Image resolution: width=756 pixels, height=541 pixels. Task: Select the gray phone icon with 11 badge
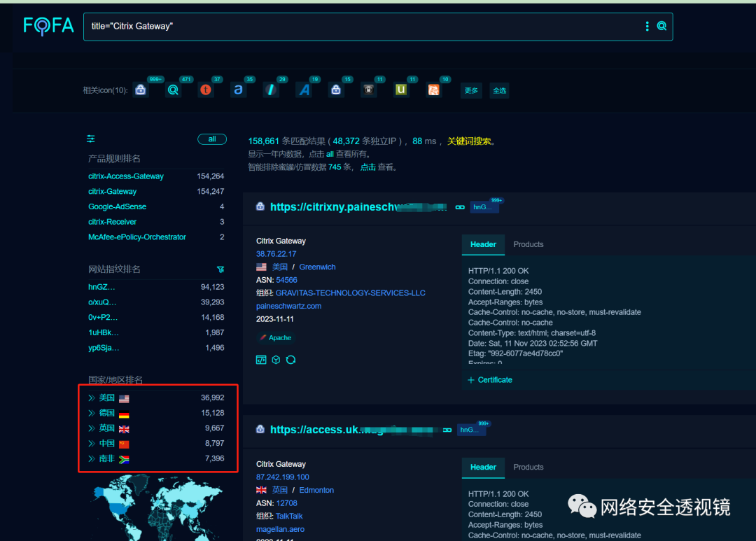368,90
